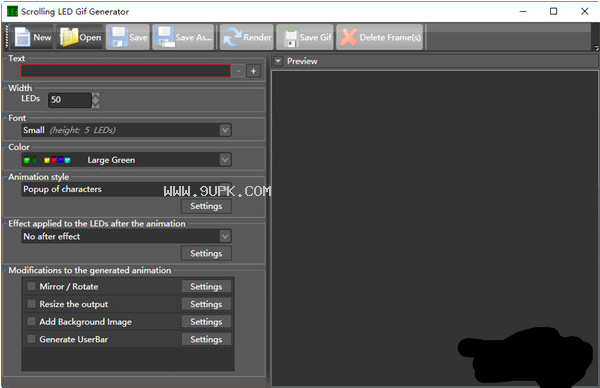Click the red-bordered Text input field
The width and height of the screenshot is (600, 388).
[126, 71]
